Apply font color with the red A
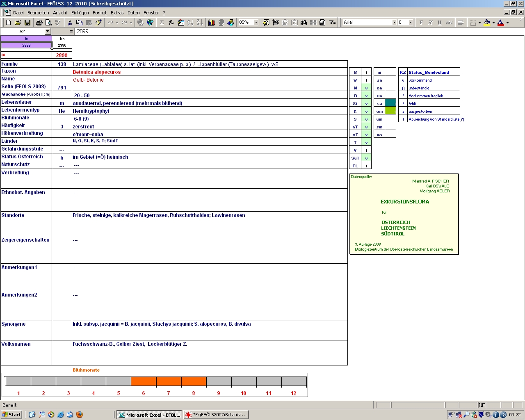Image resolution: width=525 pixels, height=420 pixels. pyautogui.click(x=500, y=23)
